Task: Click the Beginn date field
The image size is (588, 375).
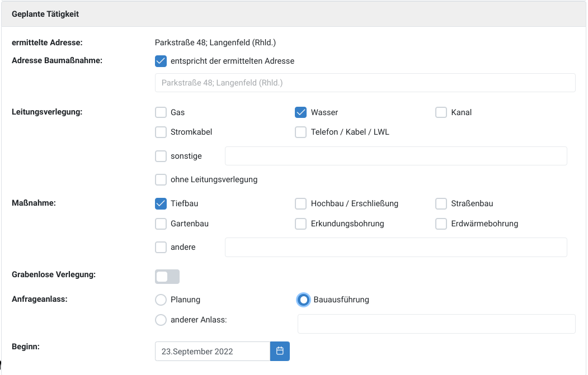Action: click(212, 351)
